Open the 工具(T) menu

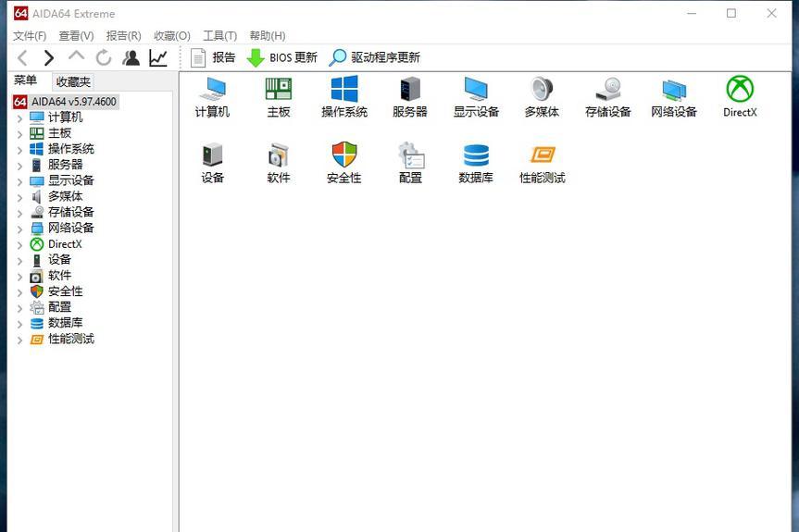coord(220,36)
